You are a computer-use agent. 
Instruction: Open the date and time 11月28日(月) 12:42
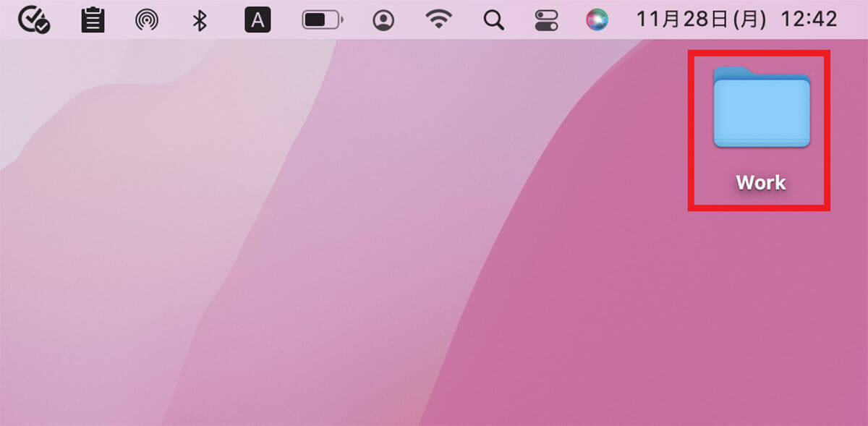point(736,20)
